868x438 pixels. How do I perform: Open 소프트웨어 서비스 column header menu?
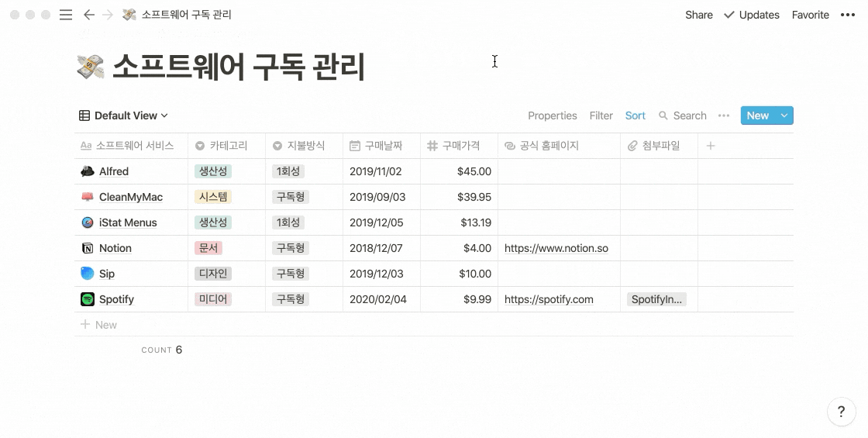(x=131, y=146)
